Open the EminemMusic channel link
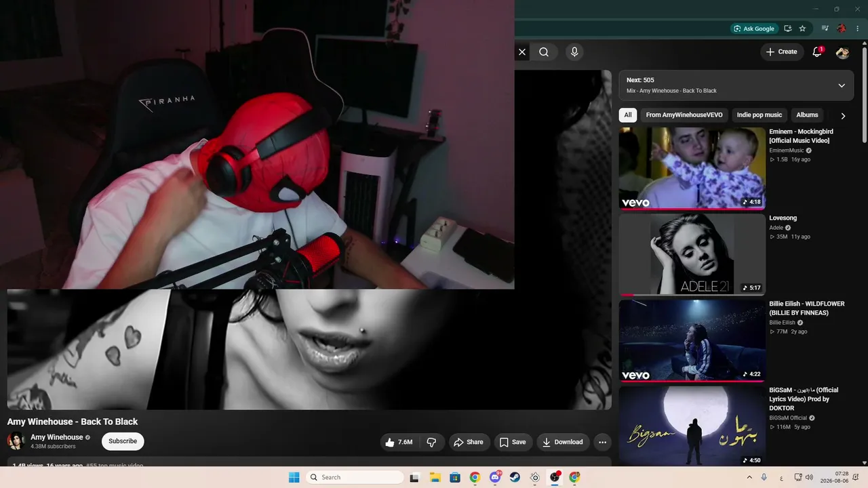 (787, 150)
